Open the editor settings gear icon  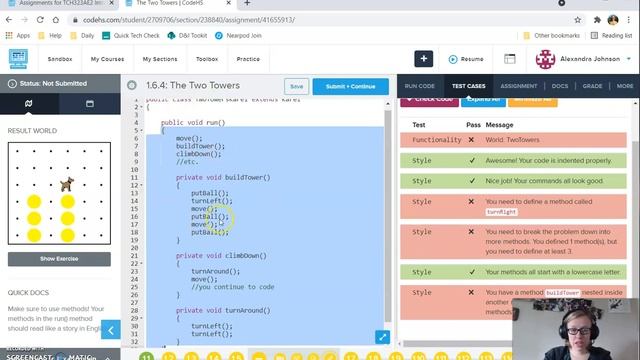point(131,85)
